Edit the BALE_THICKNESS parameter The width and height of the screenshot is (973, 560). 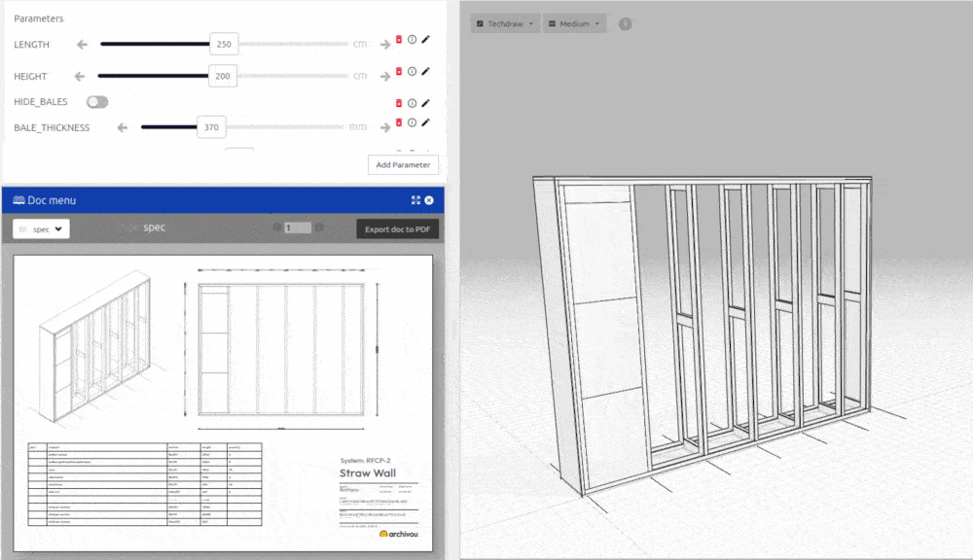point(425,122)
